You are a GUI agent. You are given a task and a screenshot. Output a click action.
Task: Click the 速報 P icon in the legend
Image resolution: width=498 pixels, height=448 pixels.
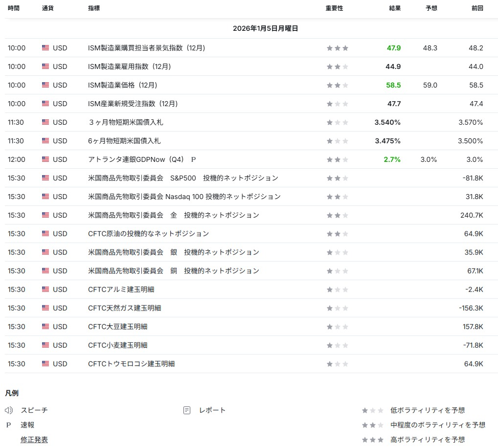tap(8, 425)
